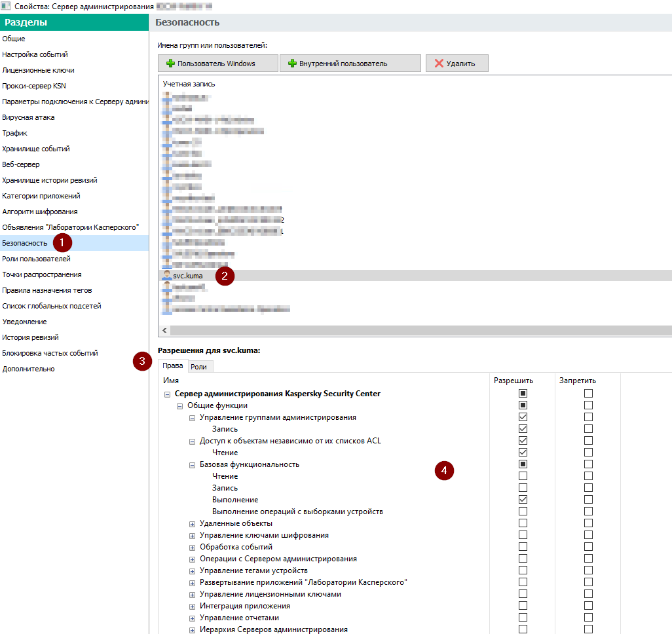Screen dimensions: 672x634
Task: Click the Имя column header
Action: (x=170, y=381)
